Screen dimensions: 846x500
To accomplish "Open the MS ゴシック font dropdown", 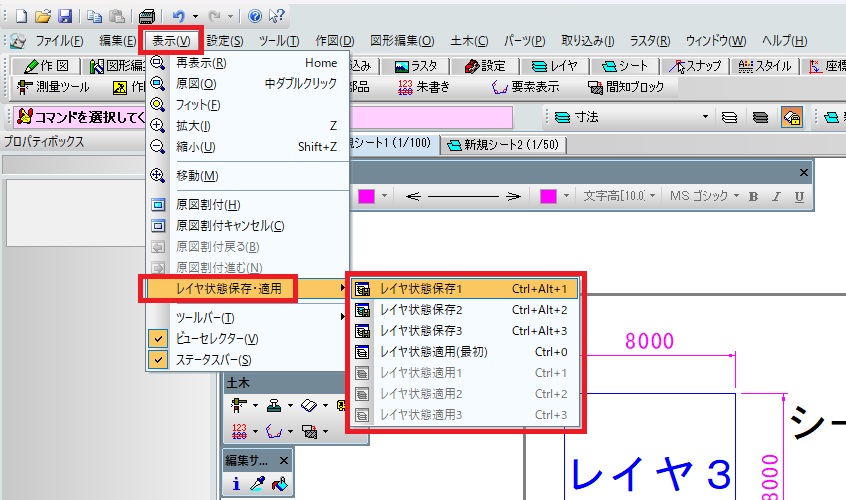I will (x=736, y=196).
